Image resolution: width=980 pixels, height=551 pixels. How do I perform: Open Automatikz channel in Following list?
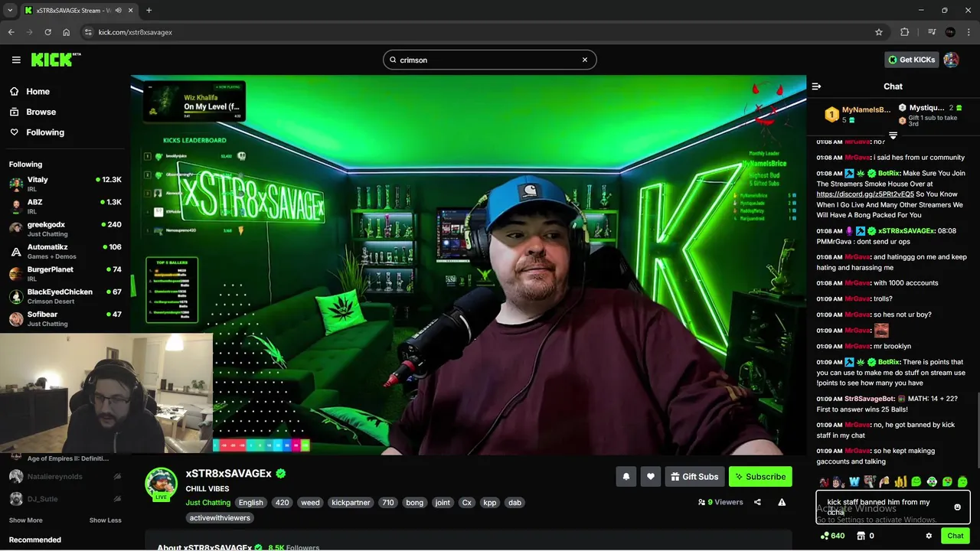[x=65, y=251]
